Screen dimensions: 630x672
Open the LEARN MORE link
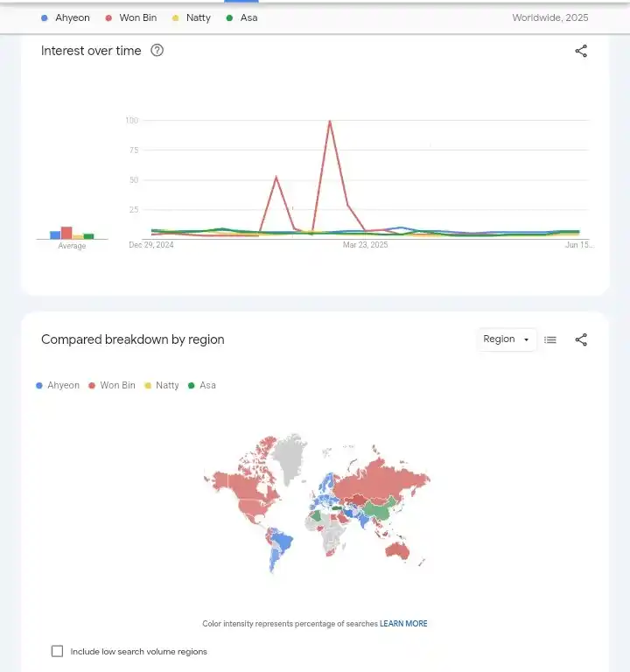[403, 624]
